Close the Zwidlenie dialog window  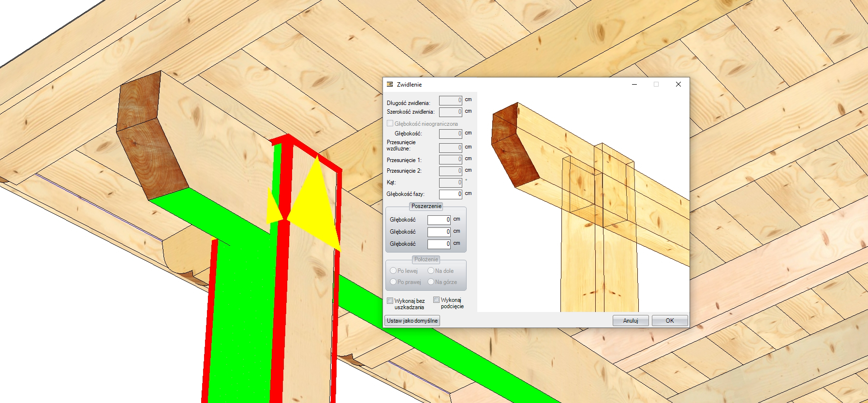[678, 84]
